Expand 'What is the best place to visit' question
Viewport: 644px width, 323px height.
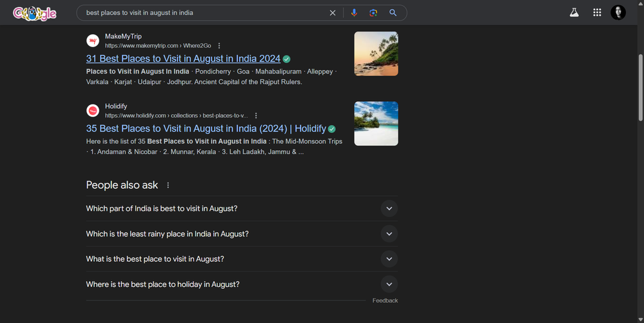pyautogui.click(x=242, y=259)
